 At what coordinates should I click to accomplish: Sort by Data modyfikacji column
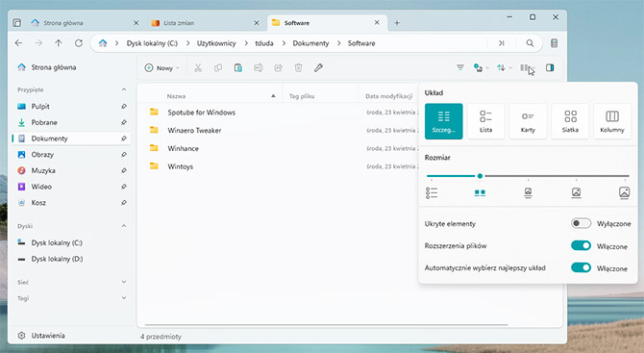pos(388,96)
